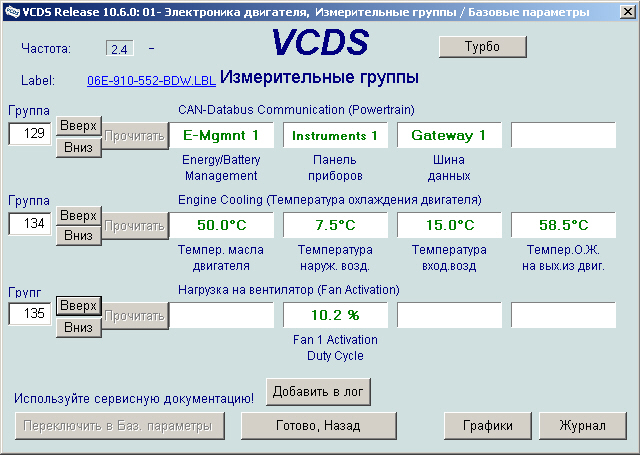Screen dimensions: 640x455
Task: Click the 7.5°C outside air value
Action: click(x=335, y=225)
